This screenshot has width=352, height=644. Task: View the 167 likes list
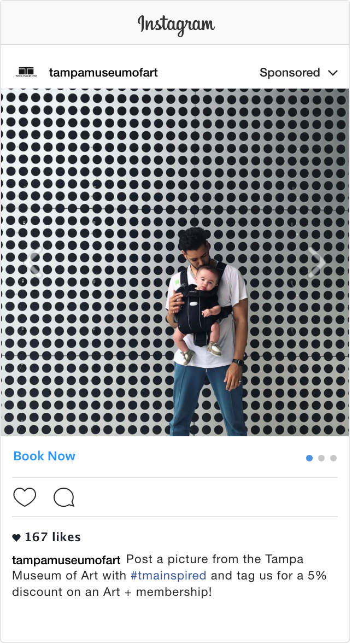(52, 537)
